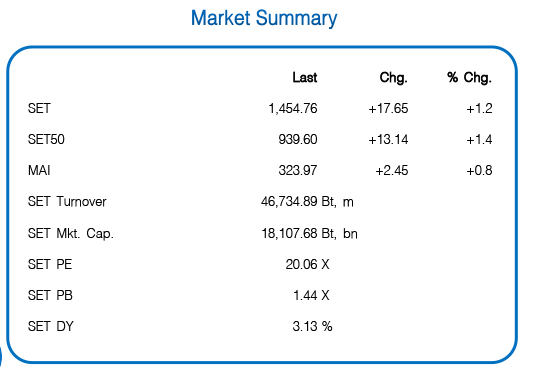Click market cap value 18,107.68
This screenshot has width=540, height=376.
coord(289,233)
